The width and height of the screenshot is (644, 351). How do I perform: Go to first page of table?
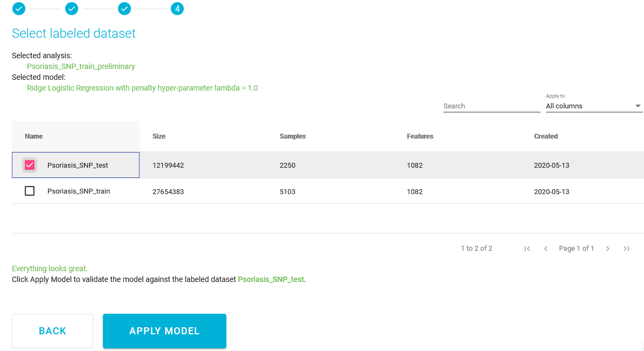[x=527, y=248]
